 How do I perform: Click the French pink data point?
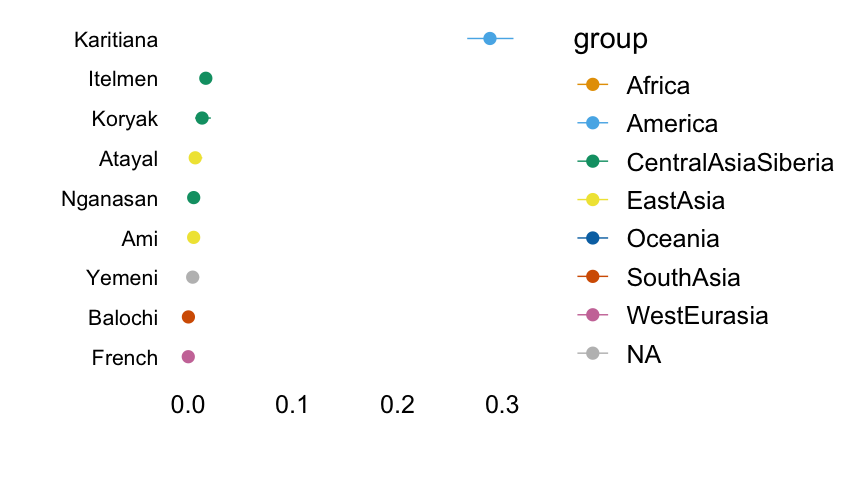click(x=188, y=357)
